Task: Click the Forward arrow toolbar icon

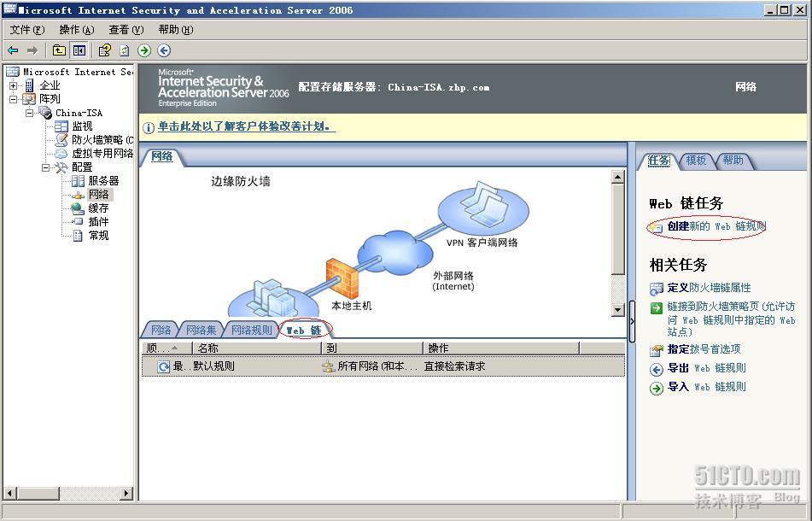Action: coord(32,50)
